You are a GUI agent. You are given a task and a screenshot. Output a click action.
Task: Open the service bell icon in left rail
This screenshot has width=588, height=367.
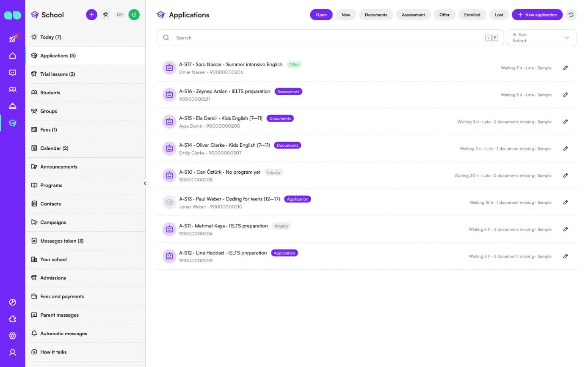[x=13, y=106]
